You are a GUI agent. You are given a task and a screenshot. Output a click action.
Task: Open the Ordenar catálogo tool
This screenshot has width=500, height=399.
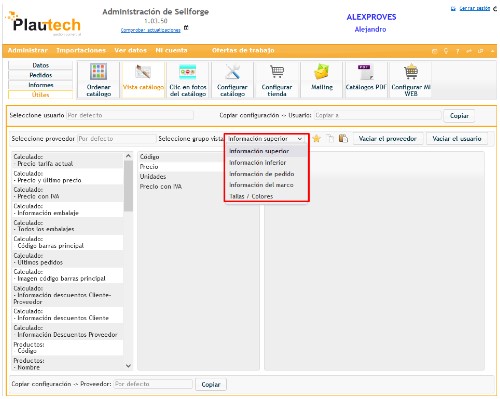(98, 80)
